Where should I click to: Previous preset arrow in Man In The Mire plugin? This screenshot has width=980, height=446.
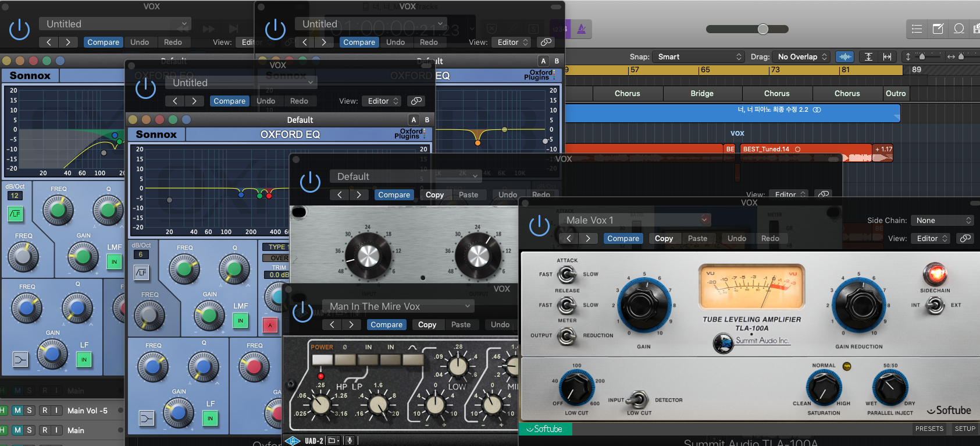click(332, 324)
